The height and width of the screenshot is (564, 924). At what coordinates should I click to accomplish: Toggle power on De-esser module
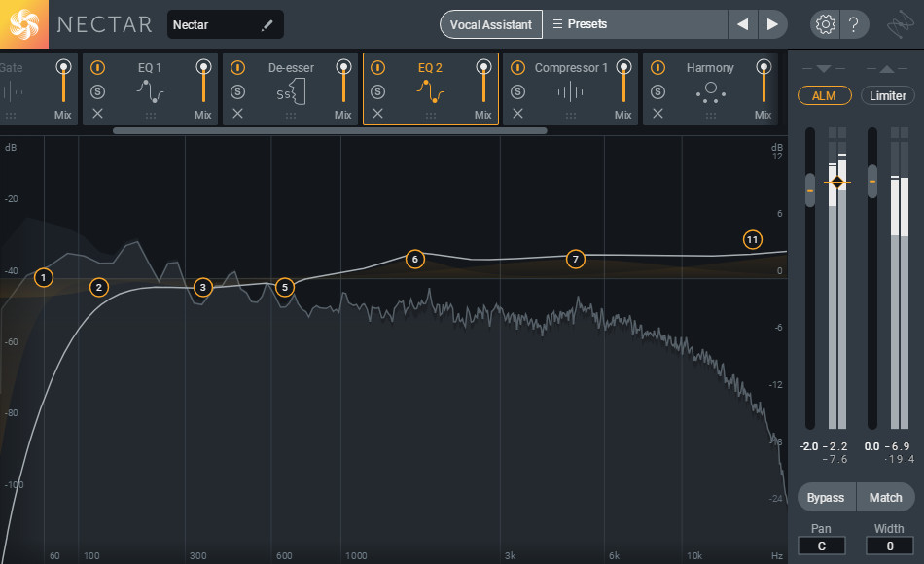237,68
